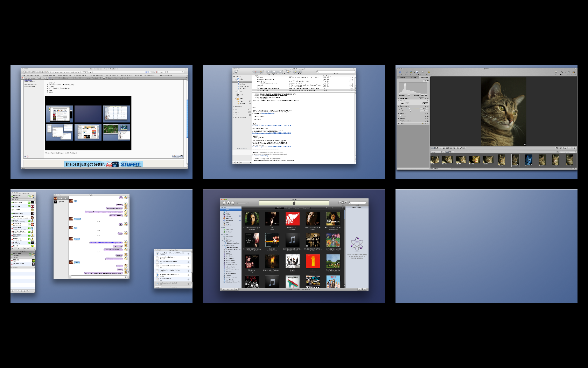Click the Back button in Safari
The height and width of the screenshot is (368, 588).
point(23,72)
